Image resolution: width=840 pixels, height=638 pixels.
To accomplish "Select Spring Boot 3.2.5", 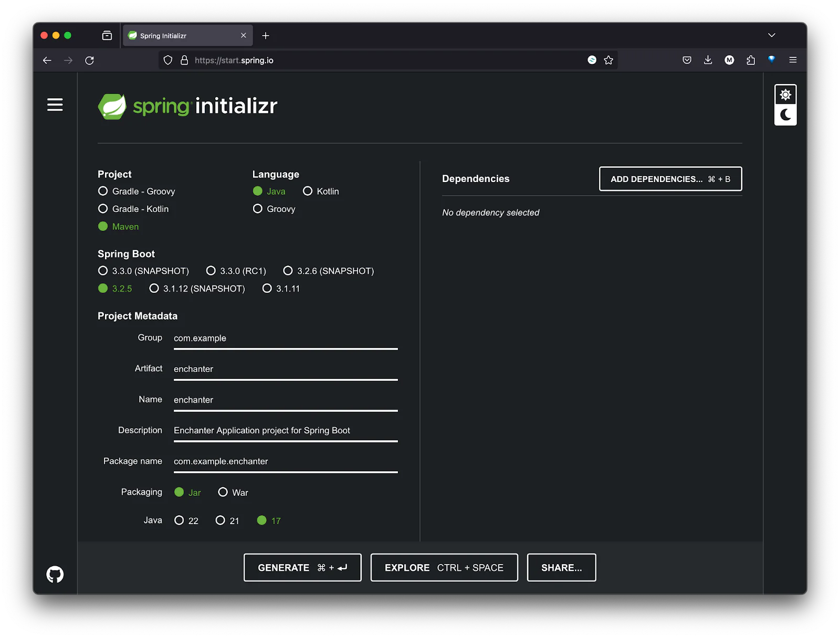I will 115,289.
